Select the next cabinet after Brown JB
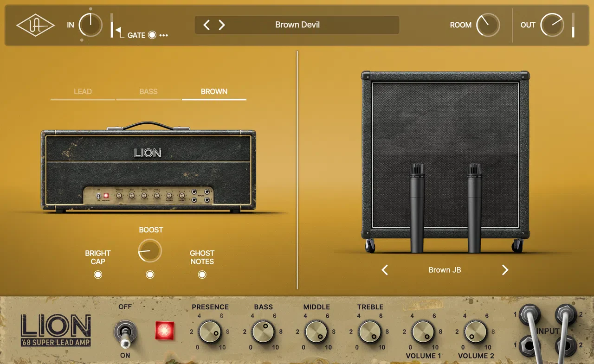Screen dimensions: 594x364 [505, 269]
